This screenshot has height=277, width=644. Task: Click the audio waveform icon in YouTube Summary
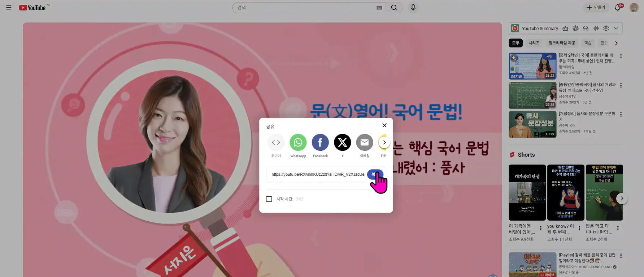596,28
